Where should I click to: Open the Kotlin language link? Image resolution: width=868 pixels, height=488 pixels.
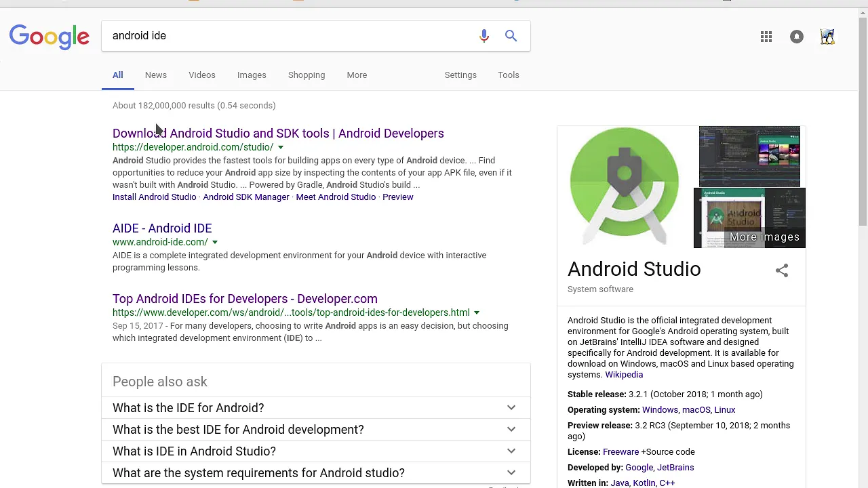pos(644,483)
